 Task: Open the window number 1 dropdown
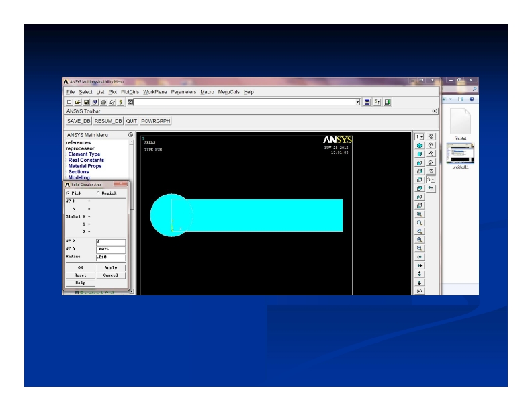[419, 136]
